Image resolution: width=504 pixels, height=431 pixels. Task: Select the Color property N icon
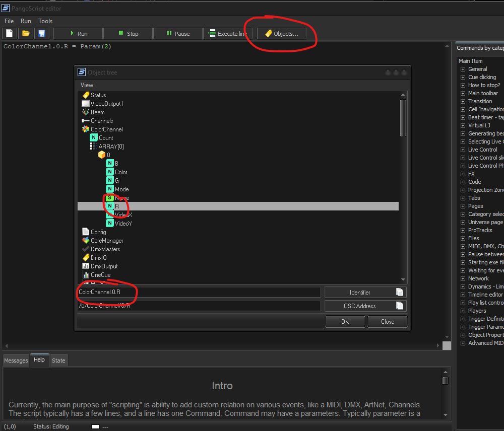[110, 172]
